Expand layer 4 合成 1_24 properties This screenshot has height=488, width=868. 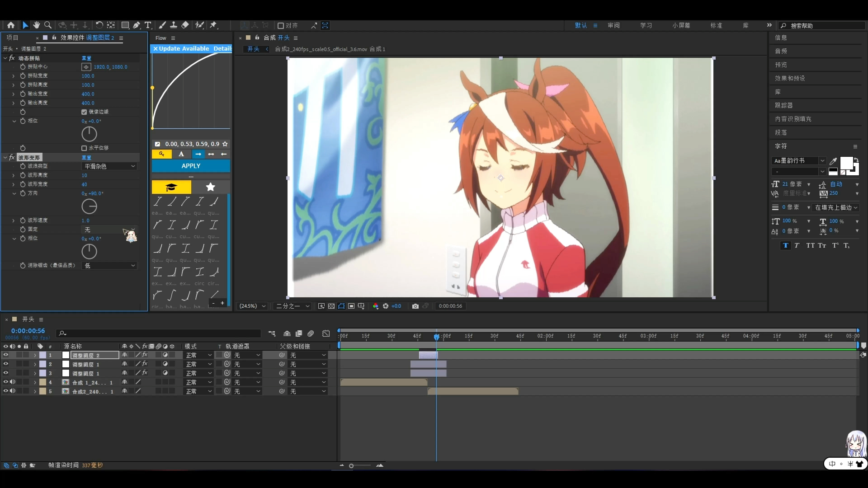click(x=35, y=382)
